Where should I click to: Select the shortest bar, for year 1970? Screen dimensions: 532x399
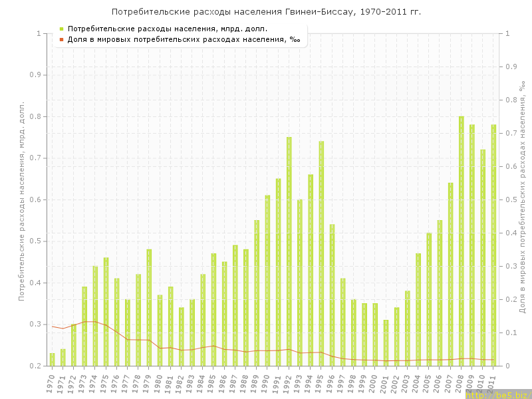[52, 359]
